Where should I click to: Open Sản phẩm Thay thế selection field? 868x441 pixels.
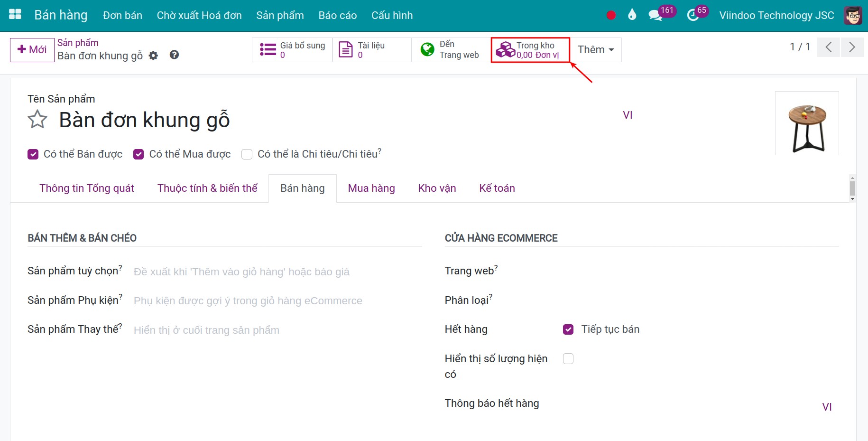277,330
